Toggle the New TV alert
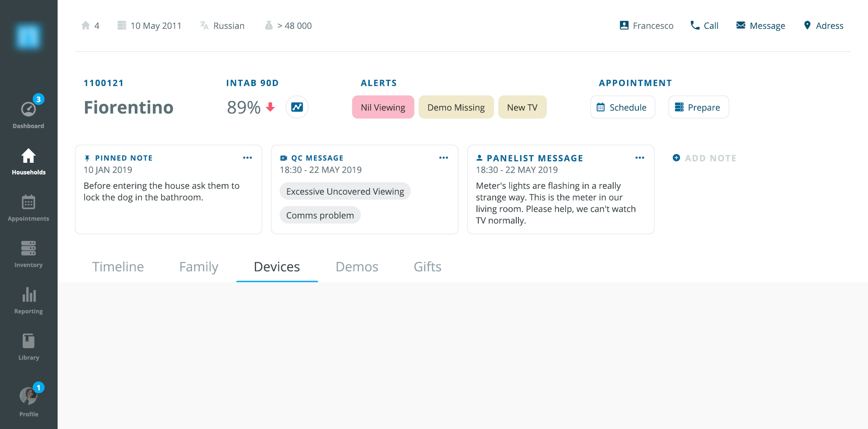This screenshot has height=429, width=868. (522, 107)
